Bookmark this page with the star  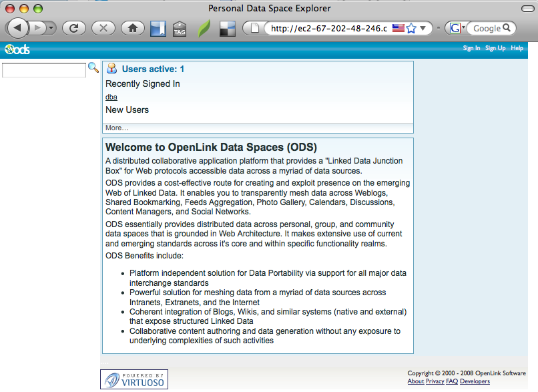[x=411, y=28]
